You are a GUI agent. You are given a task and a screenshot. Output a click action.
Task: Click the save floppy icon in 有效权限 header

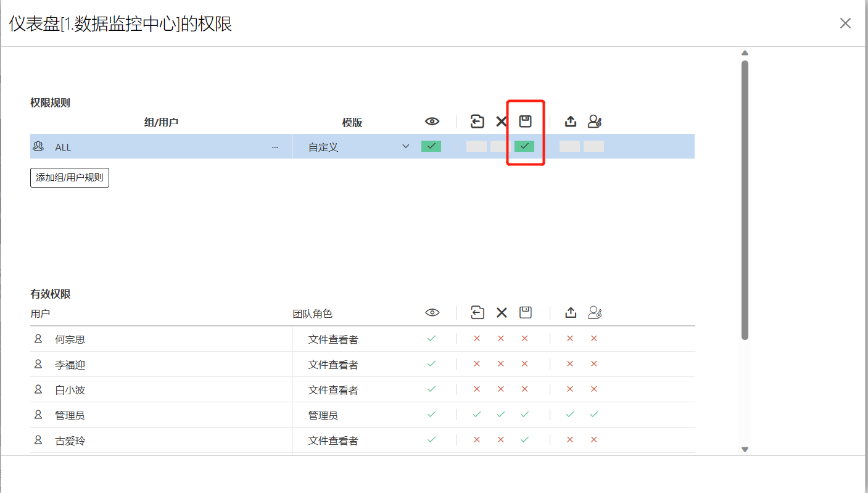click(525, 313)
